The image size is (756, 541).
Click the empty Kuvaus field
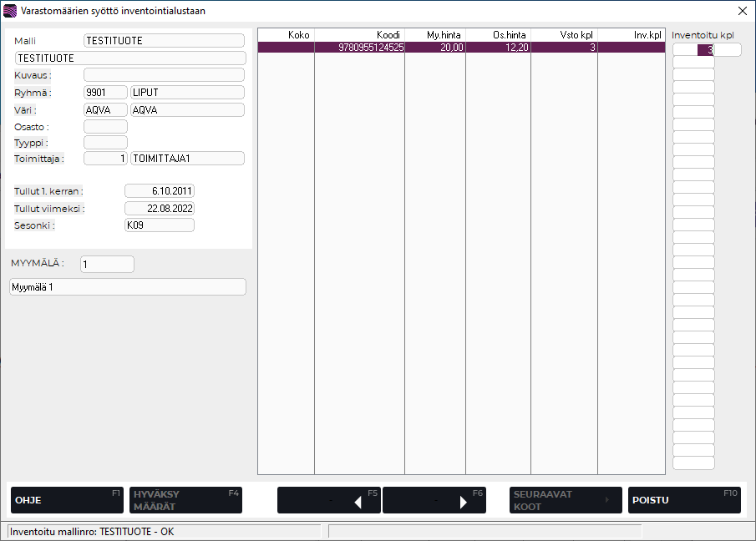point(164,75)
